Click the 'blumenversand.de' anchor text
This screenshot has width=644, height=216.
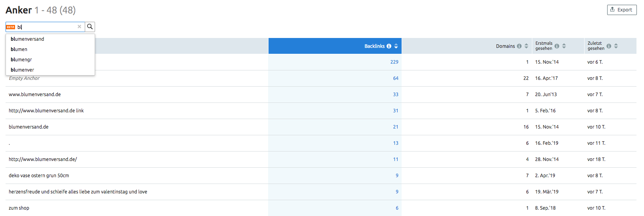(29, 127)
